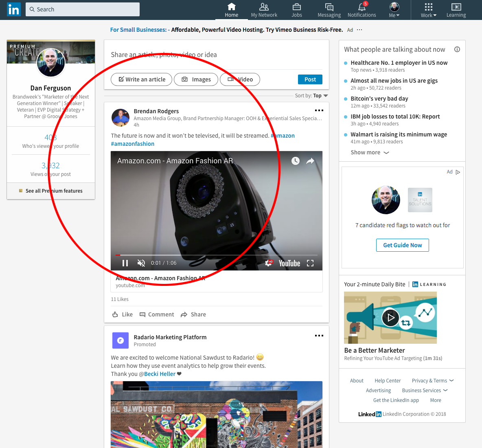482x448 pixels.
Task: Expand Show more news stories
Action: (370, 152)
